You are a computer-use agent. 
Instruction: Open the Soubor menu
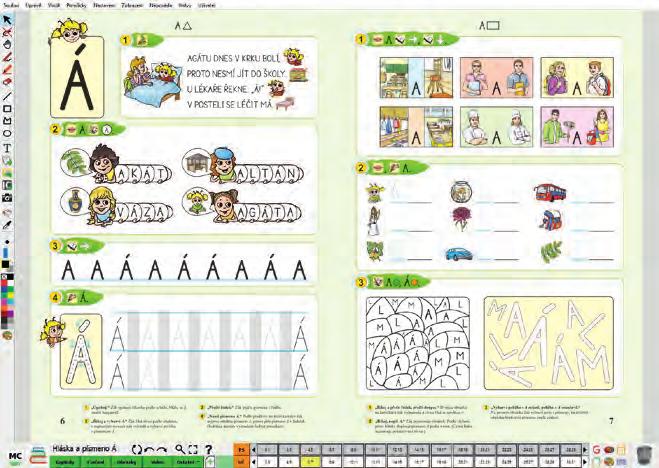[11, 5]
